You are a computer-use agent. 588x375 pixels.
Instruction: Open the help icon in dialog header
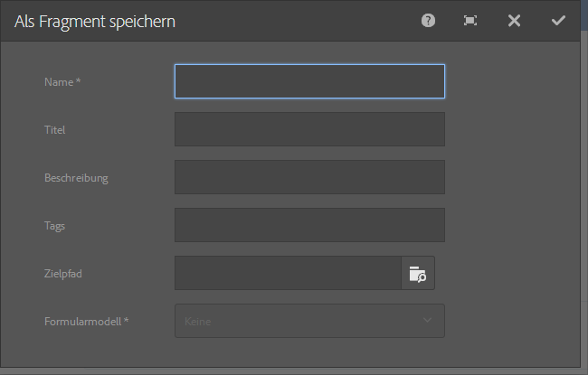[x=429, y=21]
